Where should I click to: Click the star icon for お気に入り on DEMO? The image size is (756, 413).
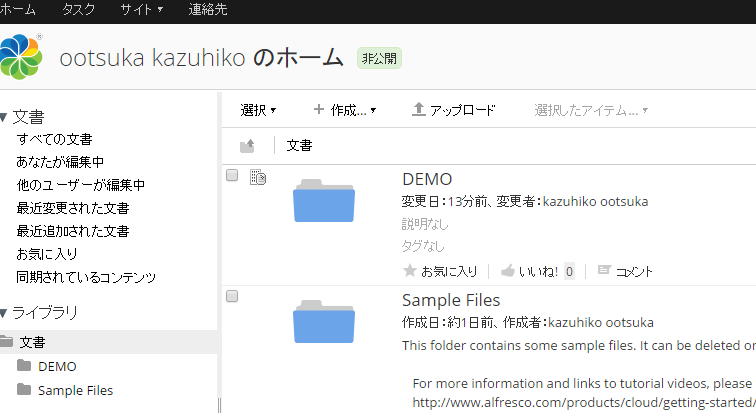click(x=409, y=271)
